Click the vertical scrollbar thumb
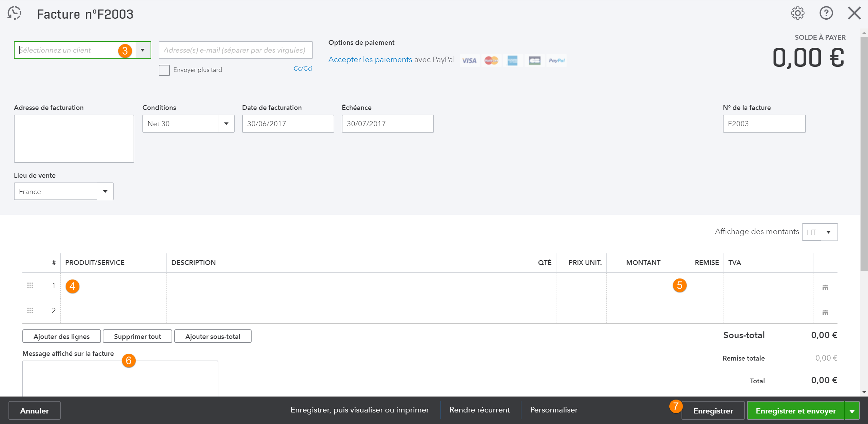 click(x=864, y=153)
